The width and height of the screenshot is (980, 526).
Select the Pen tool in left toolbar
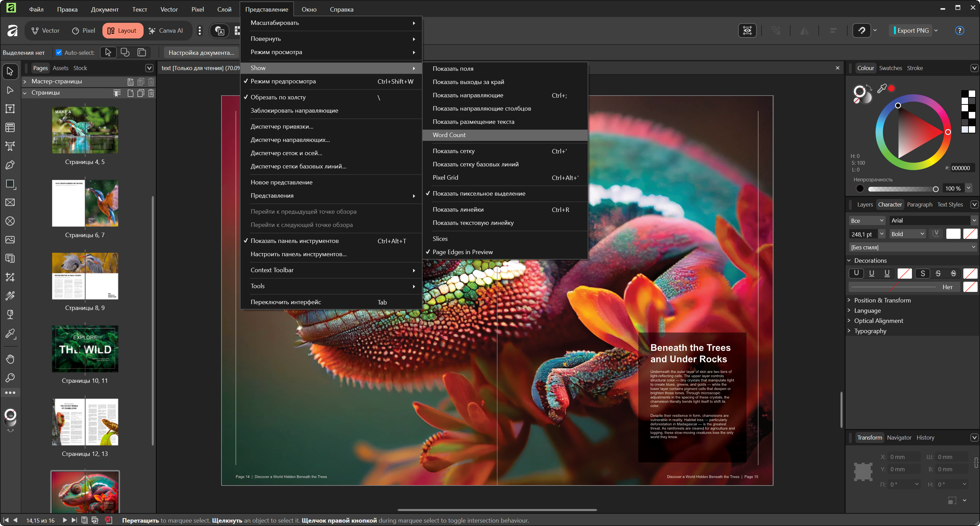click(x=10, y=165)
